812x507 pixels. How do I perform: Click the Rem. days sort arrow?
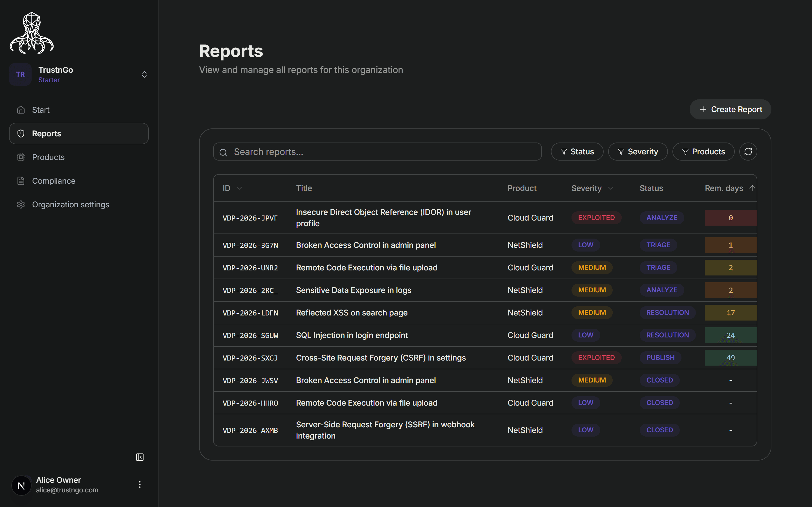(x=752, y=188)
